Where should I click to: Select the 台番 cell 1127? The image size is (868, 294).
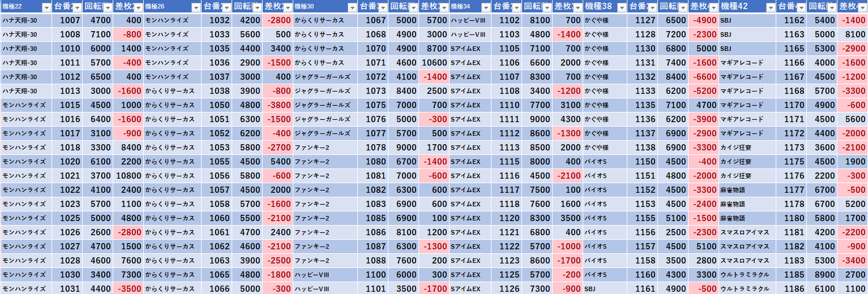[x=642, y=20]
